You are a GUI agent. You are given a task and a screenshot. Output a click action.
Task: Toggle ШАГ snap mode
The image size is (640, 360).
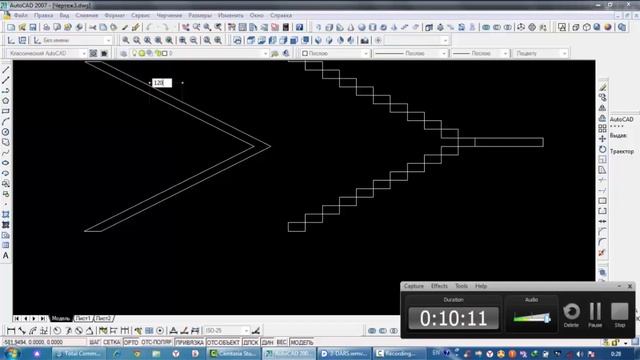95,342
